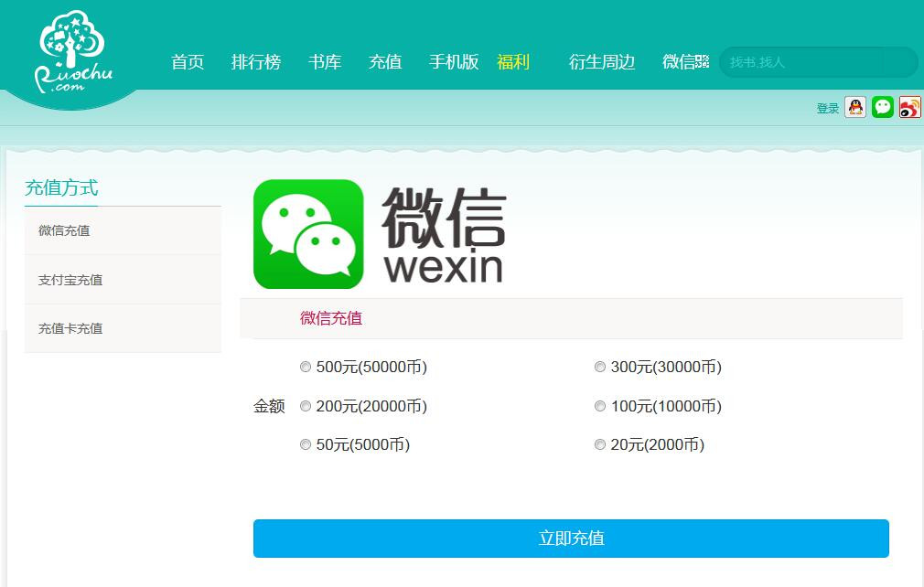
Task: Log in with the QQ penguin icon
Action: coord(855,107)
